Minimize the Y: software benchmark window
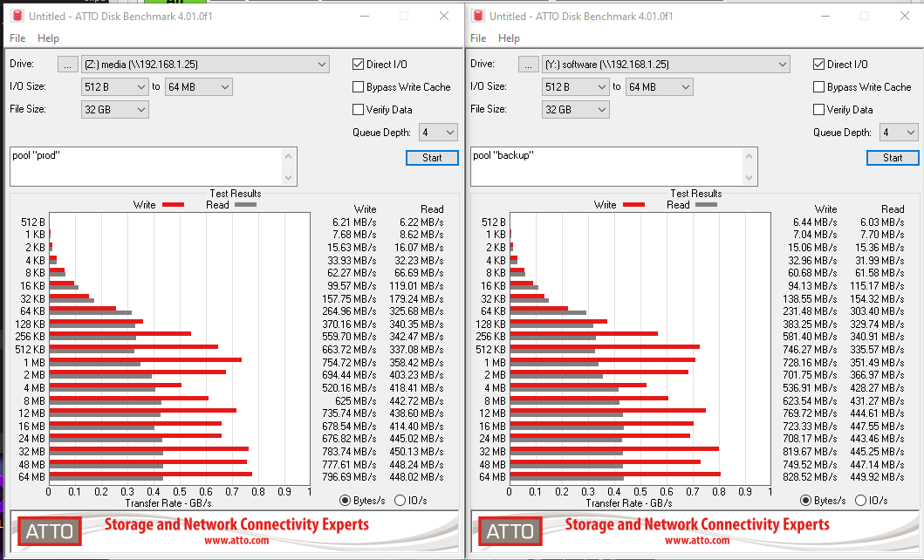The height and width of the screenshot is (560, 924). (x=825, y=16)
